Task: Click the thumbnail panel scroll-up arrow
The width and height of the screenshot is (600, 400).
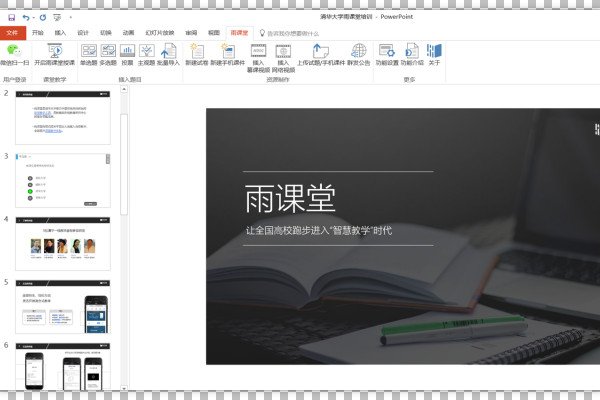Action: 124,90
